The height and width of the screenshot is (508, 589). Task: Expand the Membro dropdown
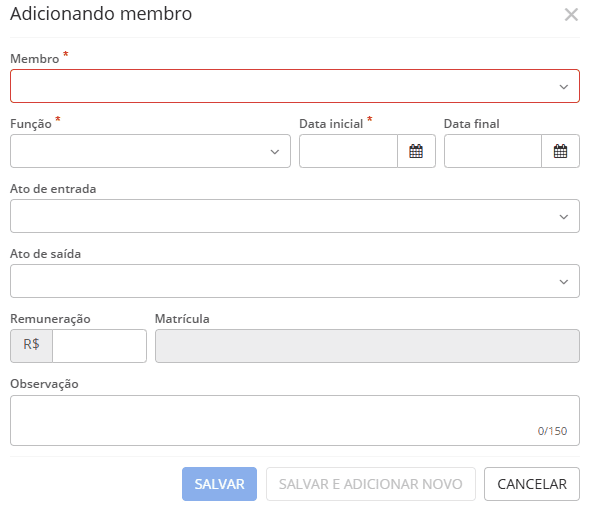295,86
